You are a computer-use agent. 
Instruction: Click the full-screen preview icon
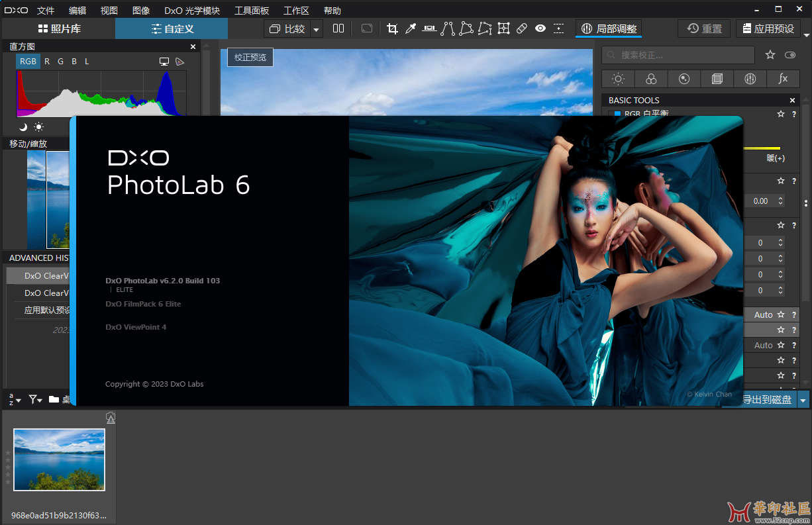[366, 28]
